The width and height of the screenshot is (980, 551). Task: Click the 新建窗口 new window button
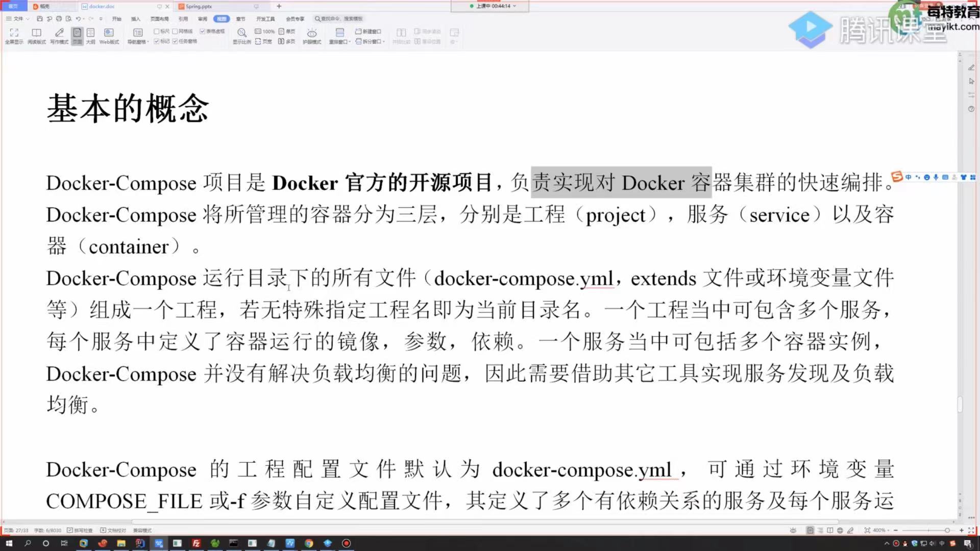click(368, 31)
